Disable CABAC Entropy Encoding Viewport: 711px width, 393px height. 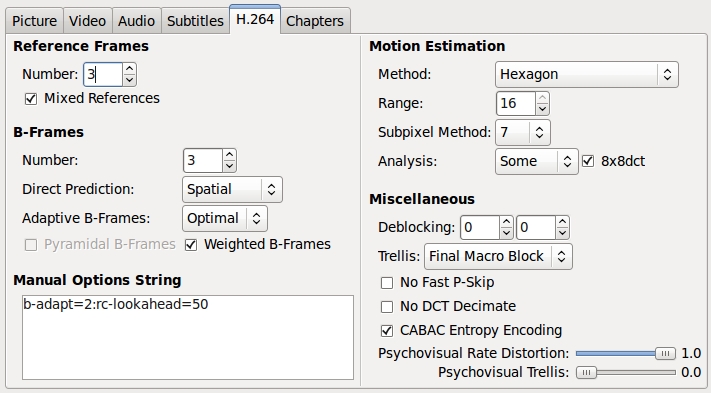(x=387, y=331)
